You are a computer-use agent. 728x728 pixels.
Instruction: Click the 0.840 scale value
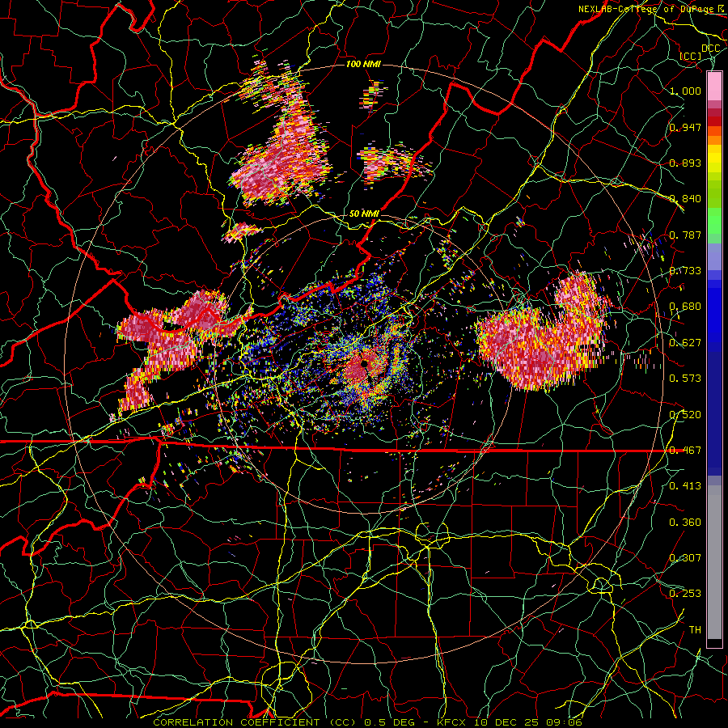coord(685,199)
